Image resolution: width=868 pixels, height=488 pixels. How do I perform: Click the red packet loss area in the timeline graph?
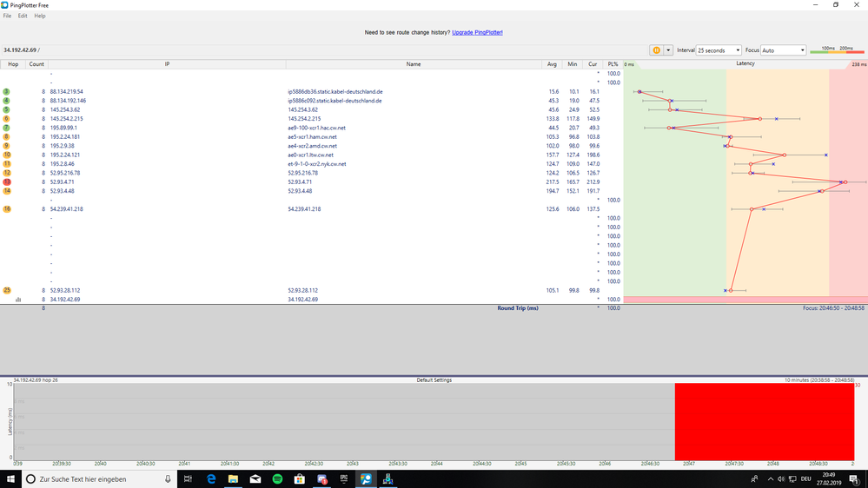[765, 422]
